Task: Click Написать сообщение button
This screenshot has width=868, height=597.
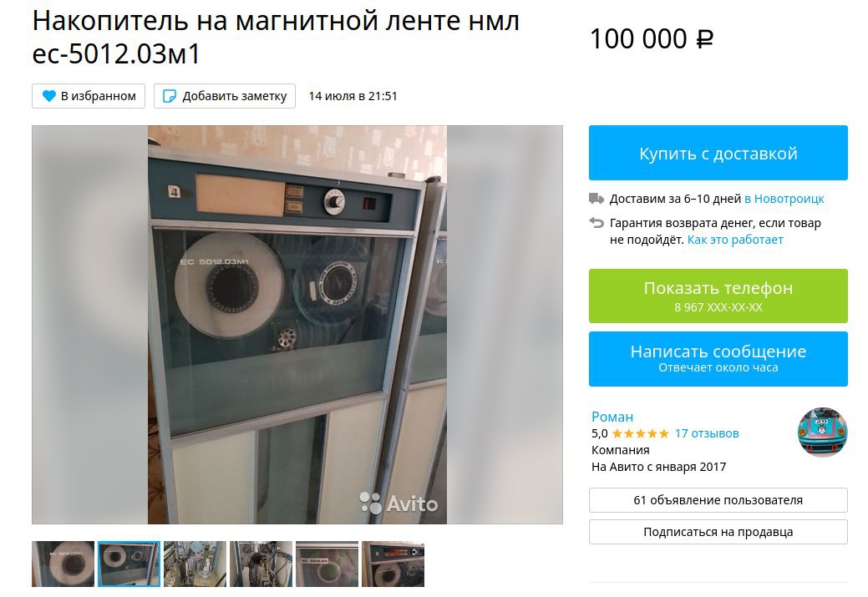Action: pos(718,358)
